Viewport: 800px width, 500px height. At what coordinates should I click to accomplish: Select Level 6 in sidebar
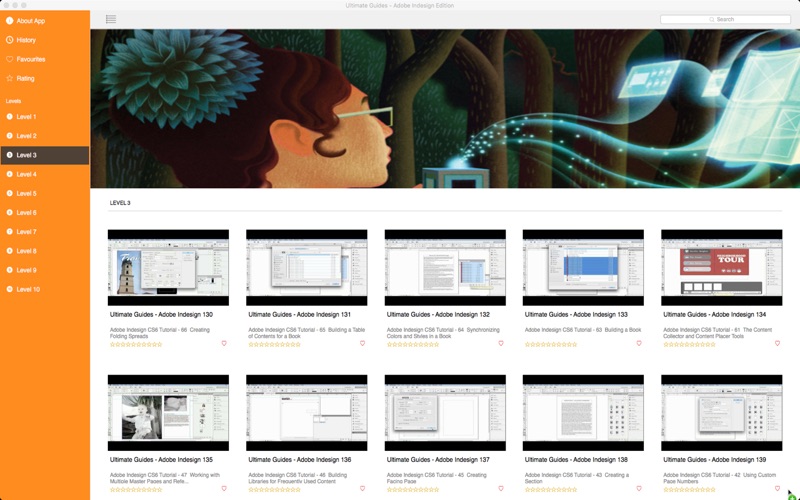tap(45, 213)
